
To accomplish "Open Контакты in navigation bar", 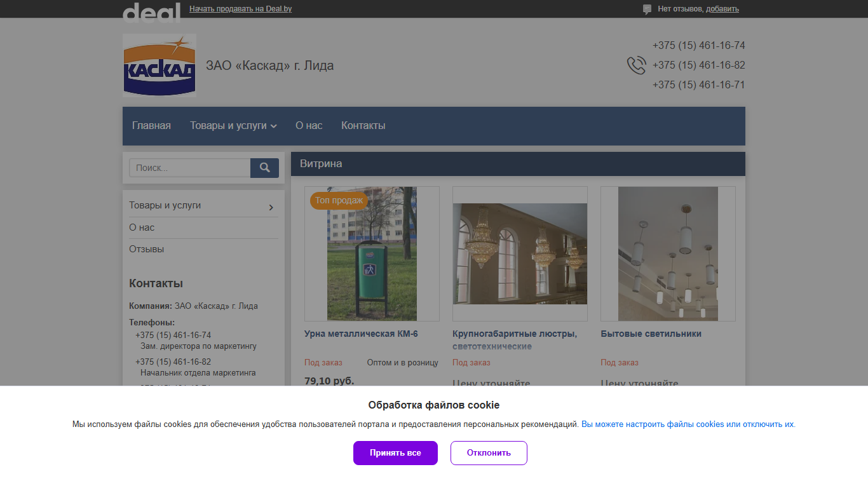I will point(363,126).
